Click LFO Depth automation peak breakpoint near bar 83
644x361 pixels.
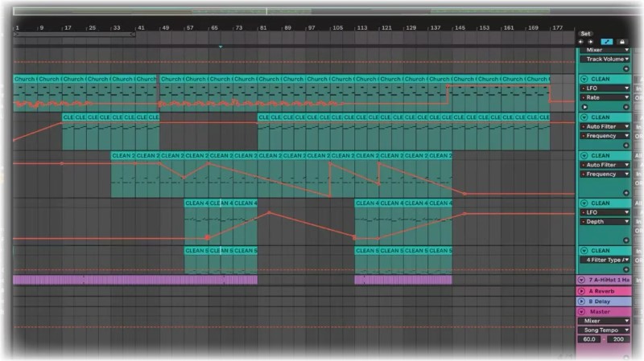[x=269, y=212]
